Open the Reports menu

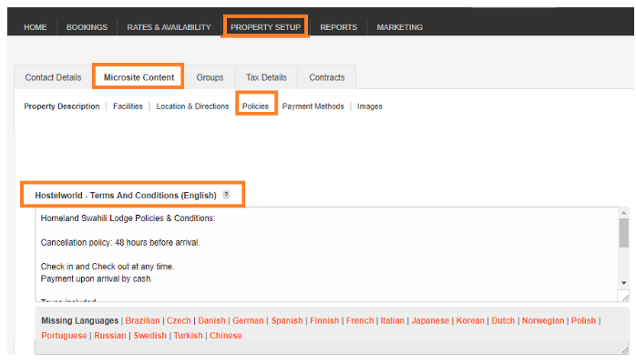(338, 27)
